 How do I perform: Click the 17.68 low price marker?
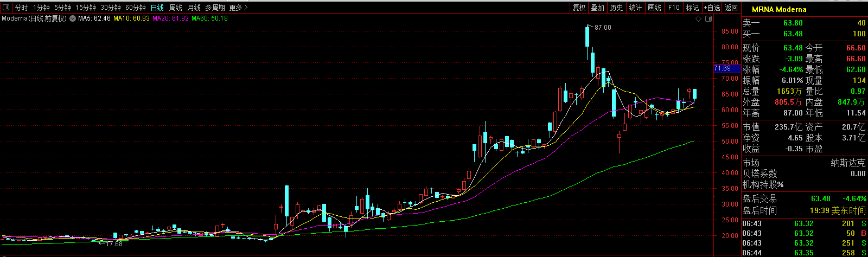114,244
